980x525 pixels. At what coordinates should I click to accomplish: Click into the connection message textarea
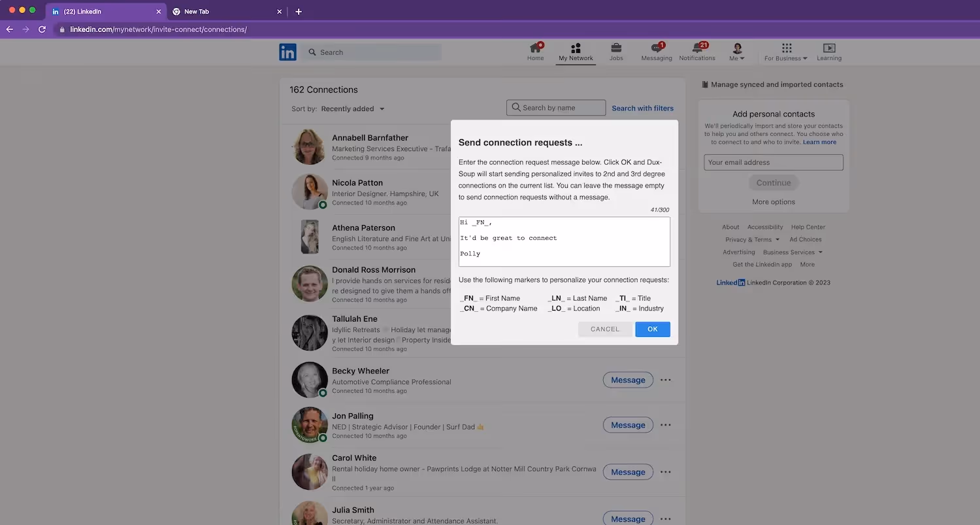coord(564,242)
